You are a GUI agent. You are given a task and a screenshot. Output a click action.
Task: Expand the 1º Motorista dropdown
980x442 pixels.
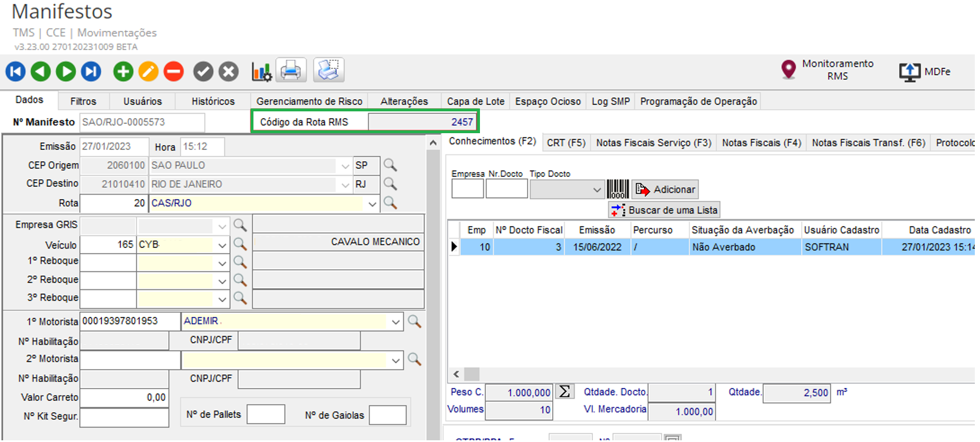click(396, 322)
